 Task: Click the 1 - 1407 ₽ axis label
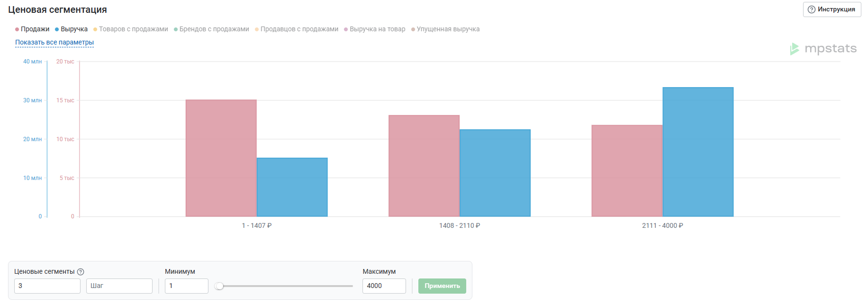click(x=257, y=226)
